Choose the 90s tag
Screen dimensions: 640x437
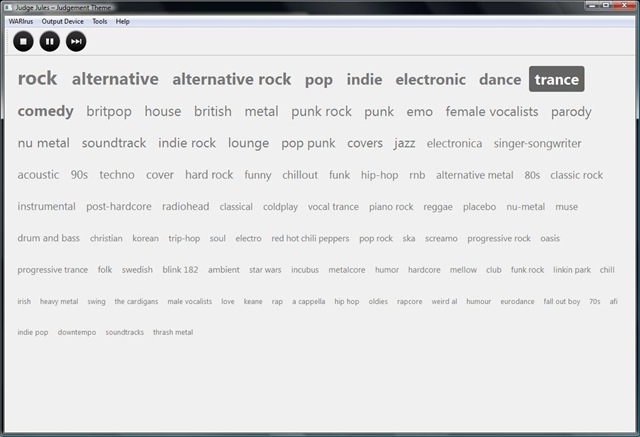[x=79, y=175]
